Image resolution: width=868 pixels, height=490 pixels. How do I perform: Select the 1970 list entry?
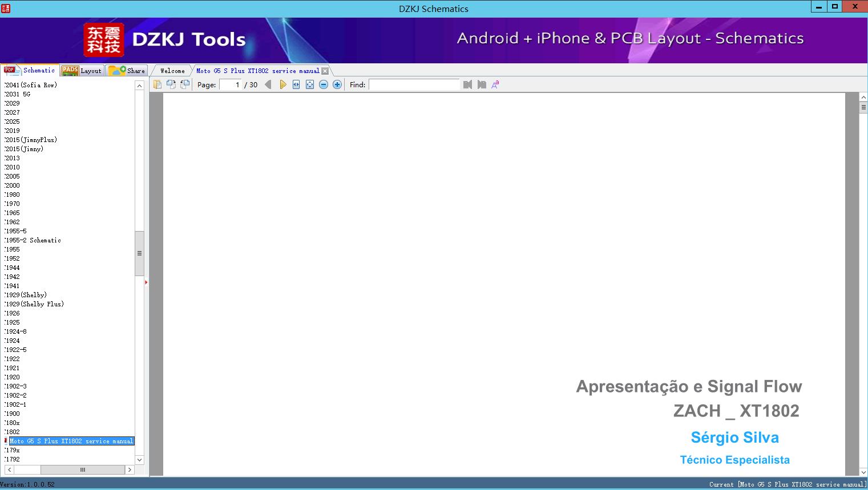pyautogui.click(x=12, y=204)
